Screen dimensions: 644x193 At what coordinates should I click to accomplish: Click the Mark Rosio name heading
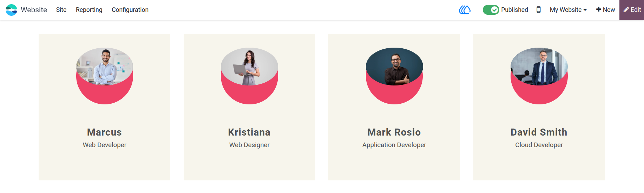[394, 132]
